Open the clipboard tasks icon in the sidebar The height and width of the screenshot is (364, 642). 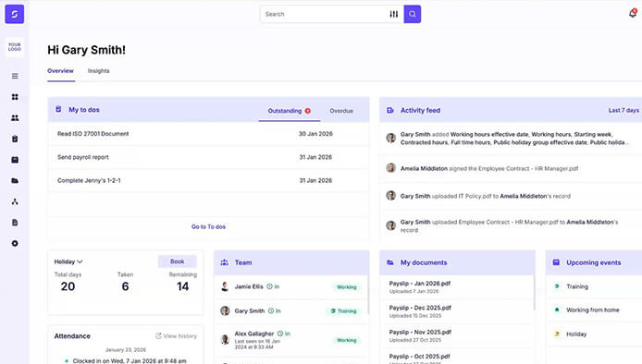tap(15, 140)
